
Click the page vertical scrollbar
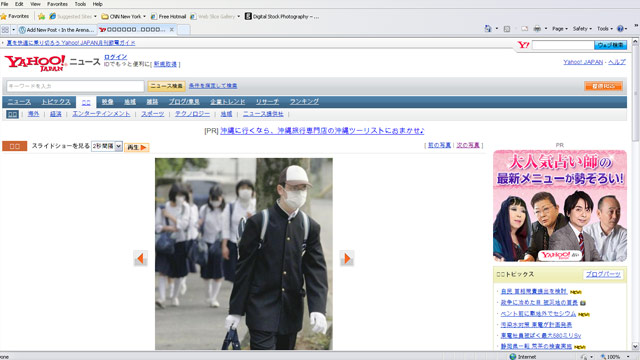(636, 194)
